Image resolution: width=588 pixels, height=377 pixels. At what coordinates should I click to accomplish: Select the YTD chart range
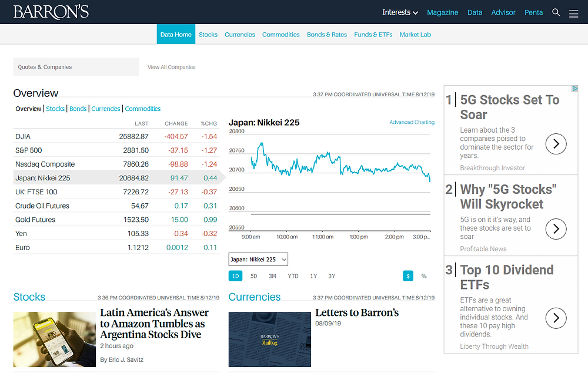click(x=293, y=276)
